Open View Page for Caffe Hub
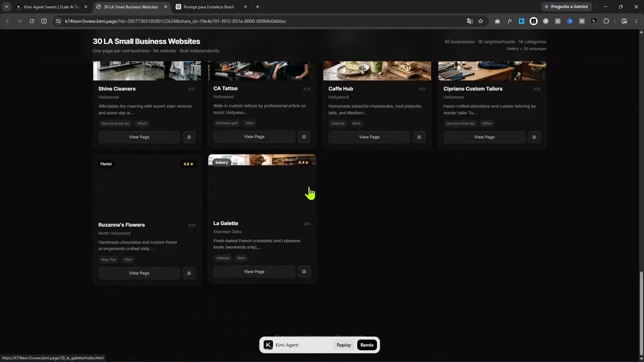This screenshot has width=644, height=362. [x=369, y=137]
